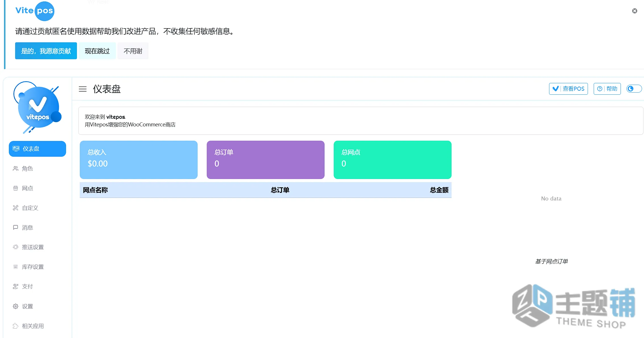
Task: Click the 总网点 green card
Action: coord(393,160)
